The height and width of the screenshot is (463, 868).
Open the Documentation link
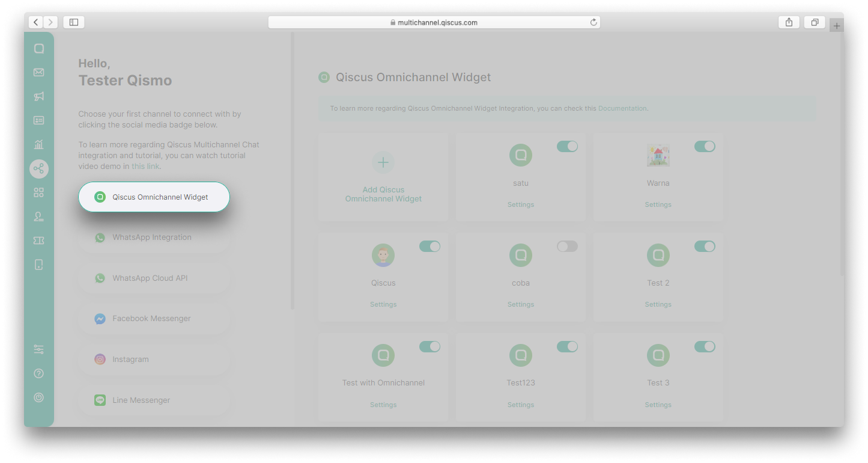tap(622, 109)
